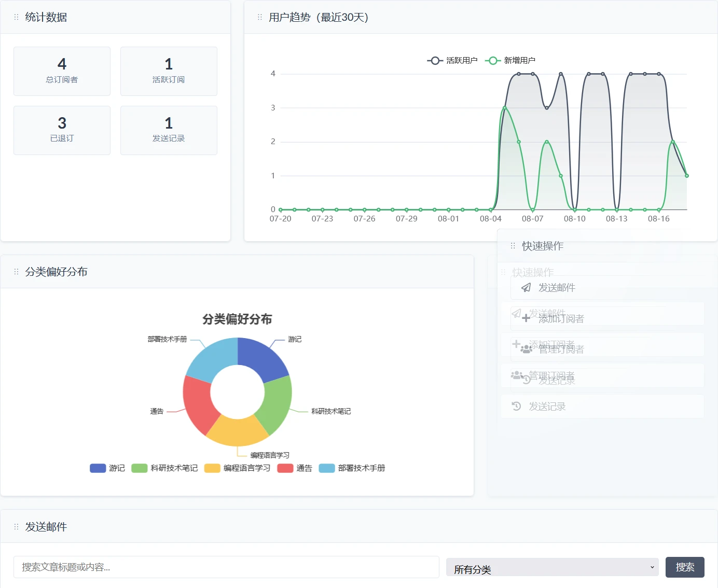The image size is (718, 588).
Task: Toggle 科研技术笔记 legend entry under the pie
Action: click(x=165, y=468)
